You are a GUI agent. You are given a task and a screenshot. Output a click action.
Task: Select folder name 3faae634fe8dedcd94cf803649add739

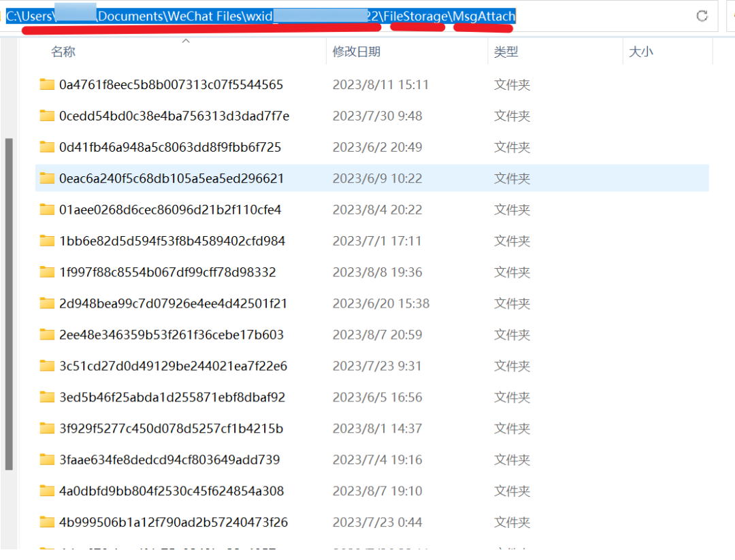pos(169,460)
